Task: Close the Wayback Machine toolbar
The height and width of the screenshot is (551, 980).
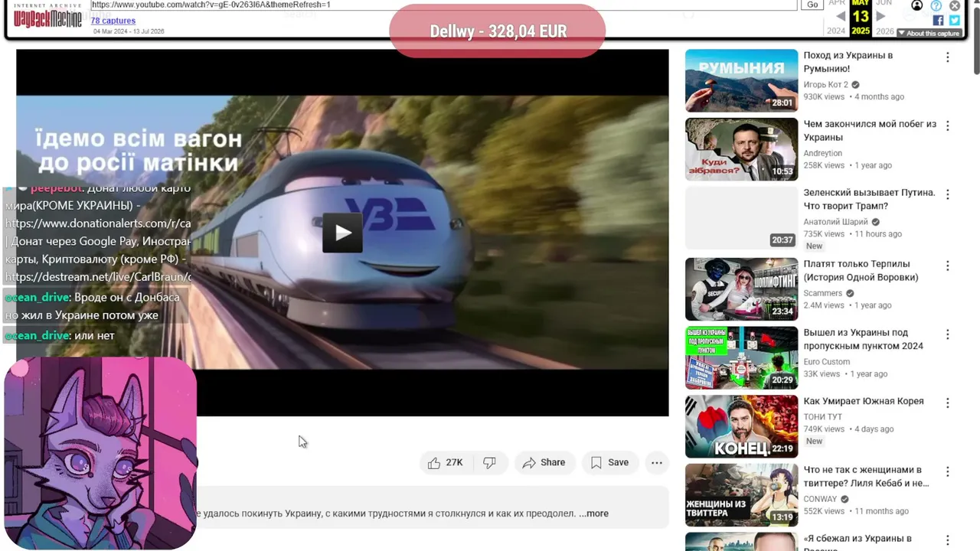Action: [955, 5]
